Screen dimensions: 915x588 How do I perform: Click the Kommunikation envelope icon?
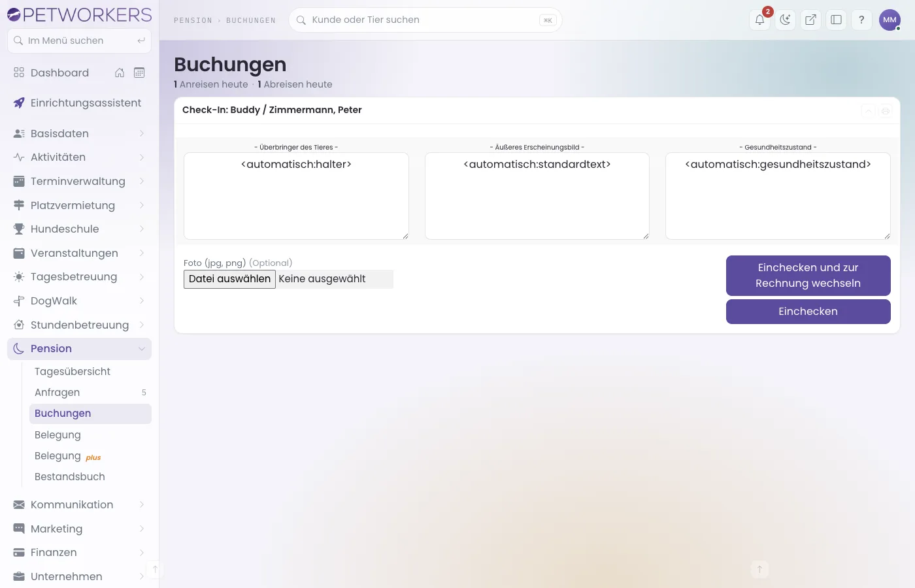tap(19, 505)
